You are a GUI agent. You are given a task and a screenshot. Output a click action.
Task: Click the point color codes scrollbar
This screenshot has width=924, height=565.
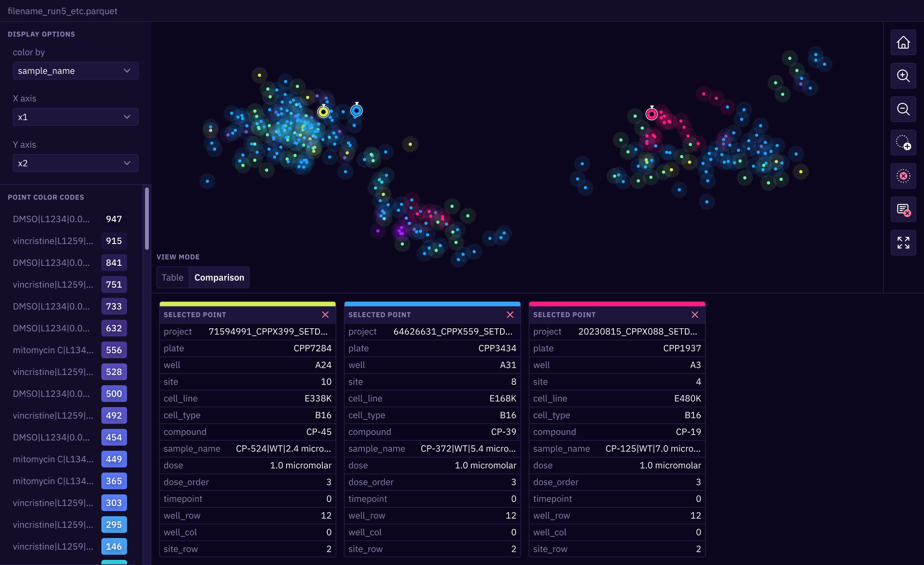tap(147, 218)
